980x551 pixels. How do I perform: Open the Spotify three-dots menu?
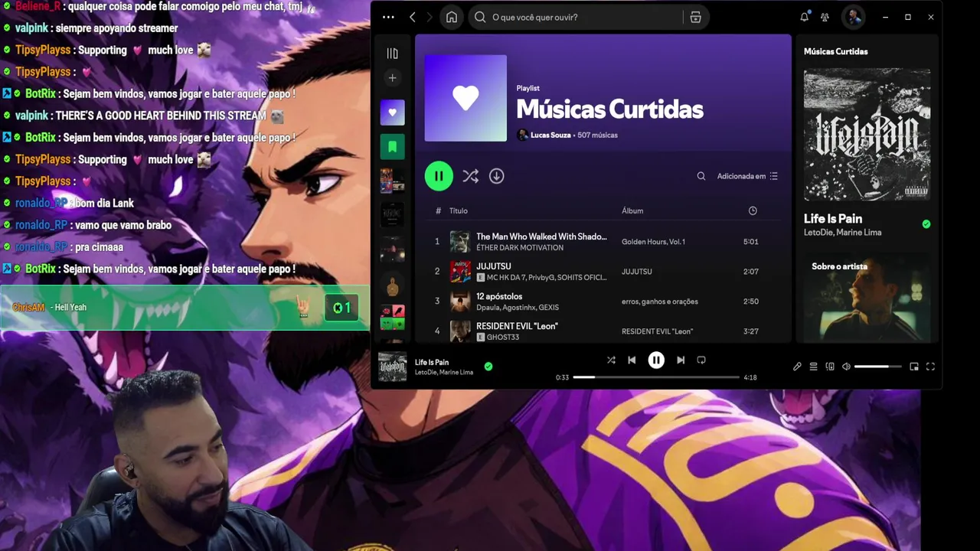pyautogui.click(x=388, y=17)
